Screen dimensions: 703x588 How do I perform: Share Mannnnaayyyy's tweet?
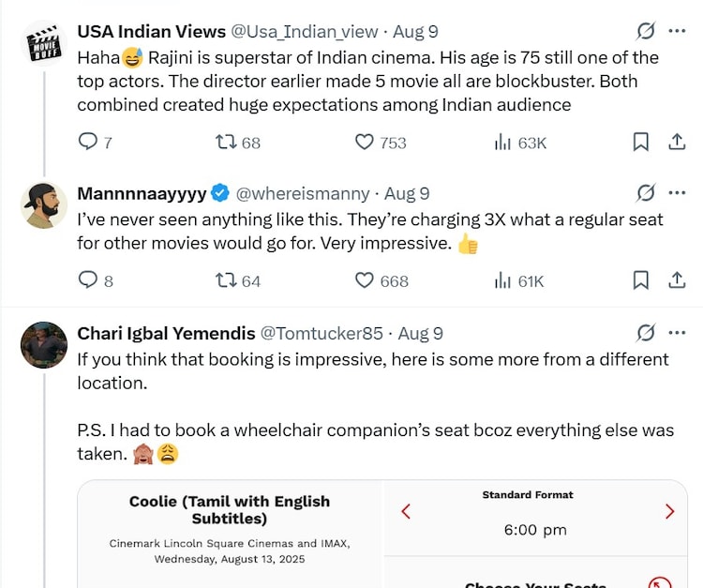(676, 280)
